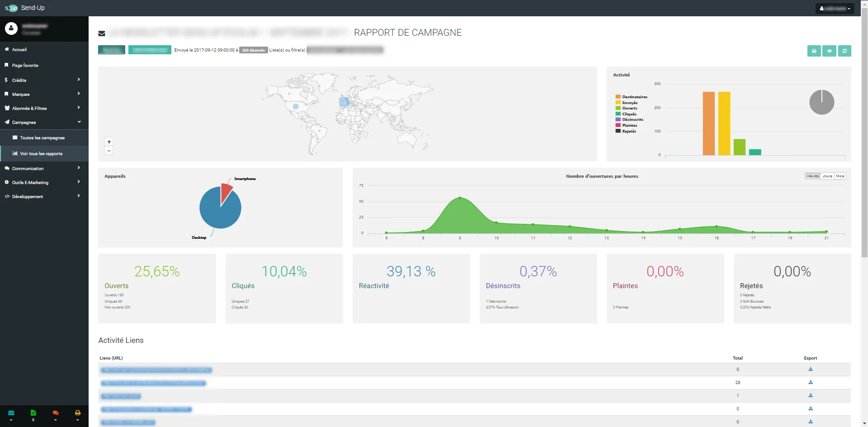Screen dimensions: 868x427
Task: Switch openings chart to Heures view
Action: (x=813, y=176)
